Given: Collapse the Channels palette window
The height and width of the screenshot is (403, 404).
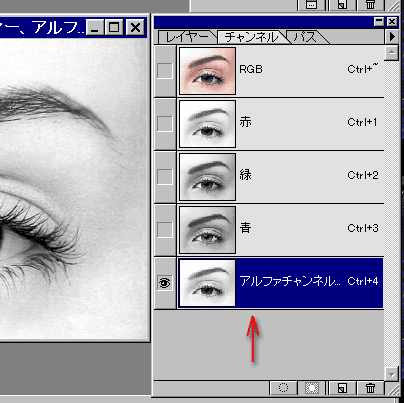Looking at the screenshot, I should click(379, 22).
